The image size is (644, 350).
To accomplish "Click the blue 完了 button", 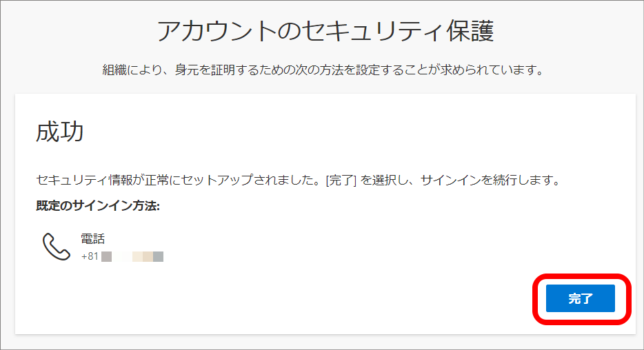I will coord(580,298).
